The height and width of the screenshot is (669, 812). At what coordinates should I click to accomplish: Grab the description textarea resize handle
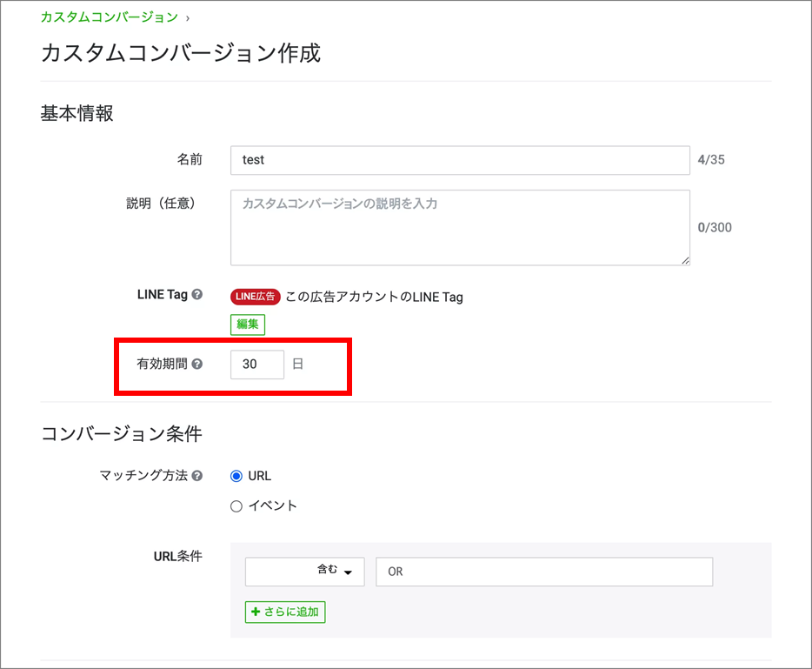[685, 260]
